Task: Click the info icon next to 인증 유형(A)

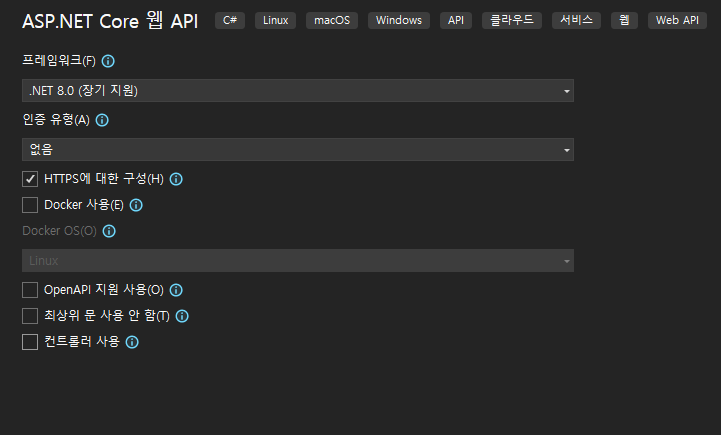Action: pos(102,120)
